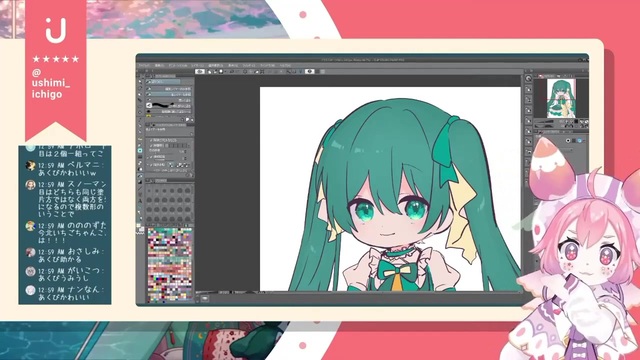Click the eye icon in the command bar
Viewport: 640px width, 360px height.
[200, 71]
